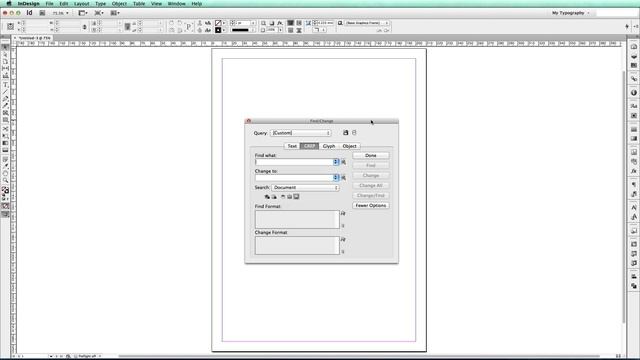Open the Effects fx panel in right dock
This screenshot has width=640, height=360.
click(x=634, y=171)
